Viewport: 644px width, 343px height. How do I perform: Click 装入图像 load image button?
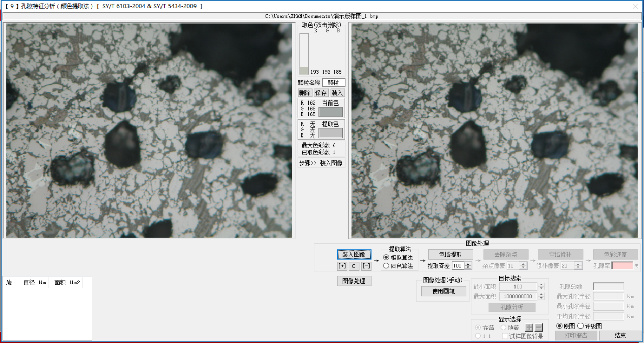[x=354, y=254]
